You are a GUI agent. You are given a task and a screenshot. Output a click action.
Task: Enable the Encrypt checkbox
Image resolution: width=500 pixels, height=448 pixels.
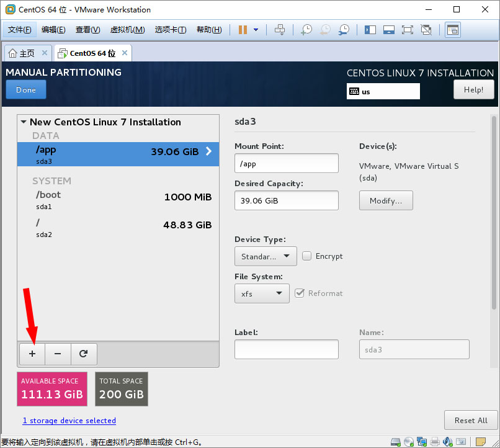tap(306, 256)
